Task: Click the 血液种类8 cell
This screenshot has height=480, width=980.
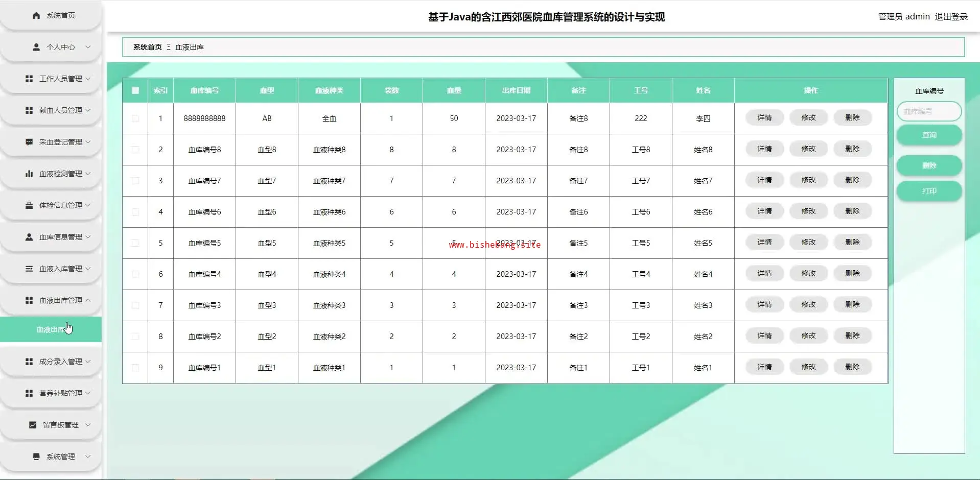Action: (329, 150)
